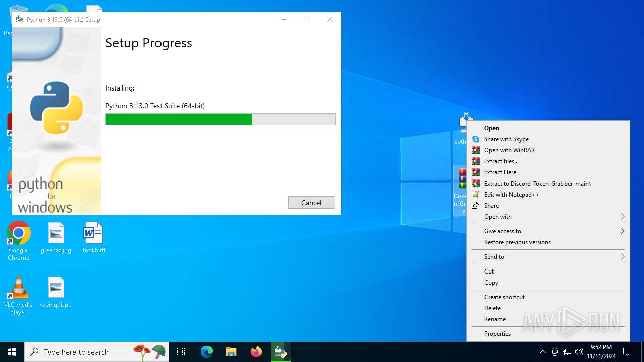644x362 pixels.
Task: Choose Cut in context menu
Action: [x=548, y=271]
